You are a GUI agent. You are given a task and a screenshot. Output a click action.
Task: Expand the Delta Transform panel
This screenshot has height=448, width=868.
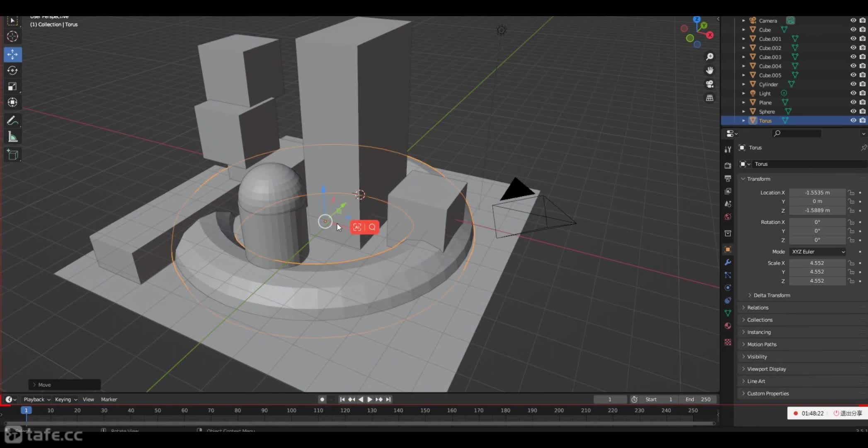772,295
